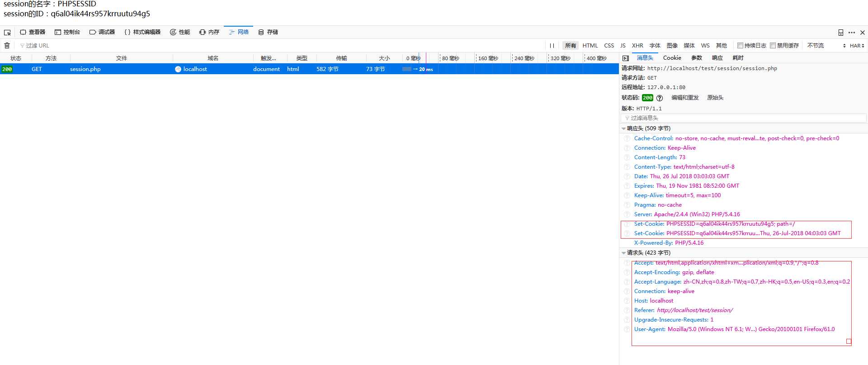Focus the 过滤消息头 header filter field
868x365 pixels.
(744, 118)
